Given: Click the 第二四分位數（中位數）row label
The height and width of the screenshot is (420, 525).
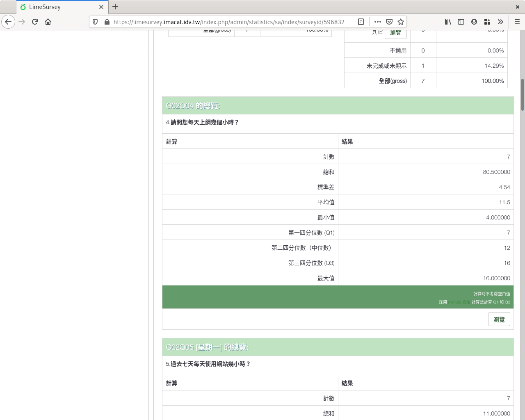Looking at the screenshot, I should tap(303, 248).
